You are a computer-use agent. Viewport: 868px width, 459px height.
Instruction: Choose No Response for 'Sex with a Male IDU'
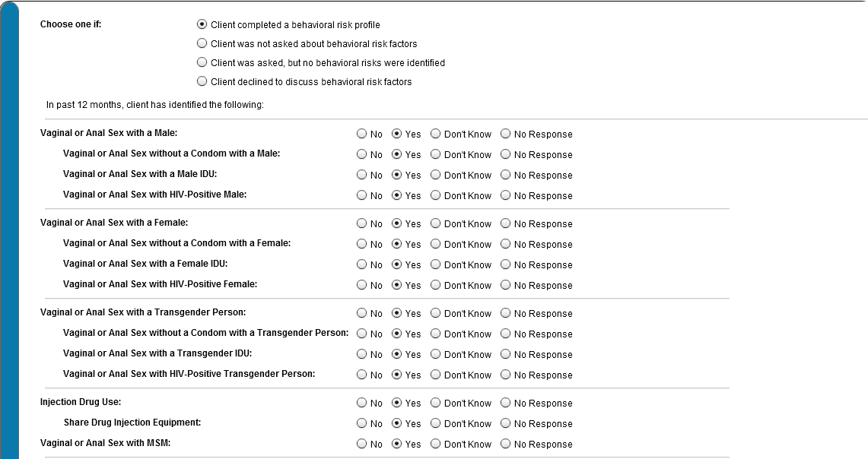click(505, 175)
